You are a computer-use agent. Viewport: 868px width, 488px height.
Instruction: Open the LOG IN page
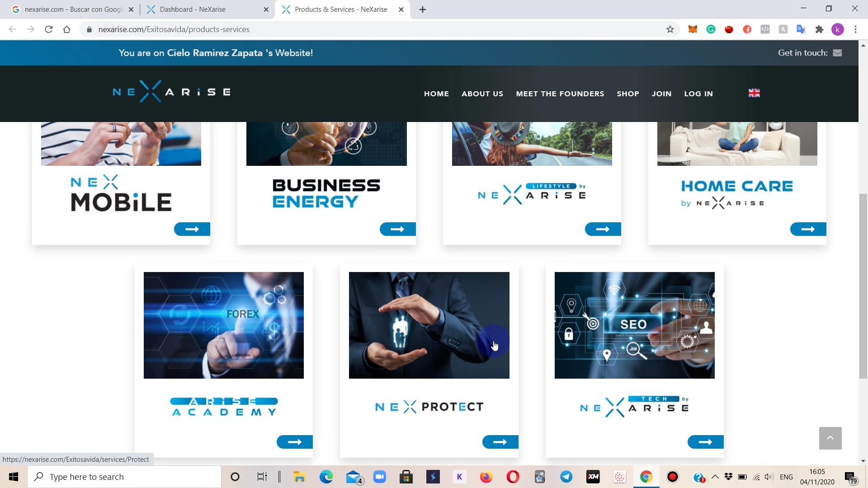click(698, 94)
